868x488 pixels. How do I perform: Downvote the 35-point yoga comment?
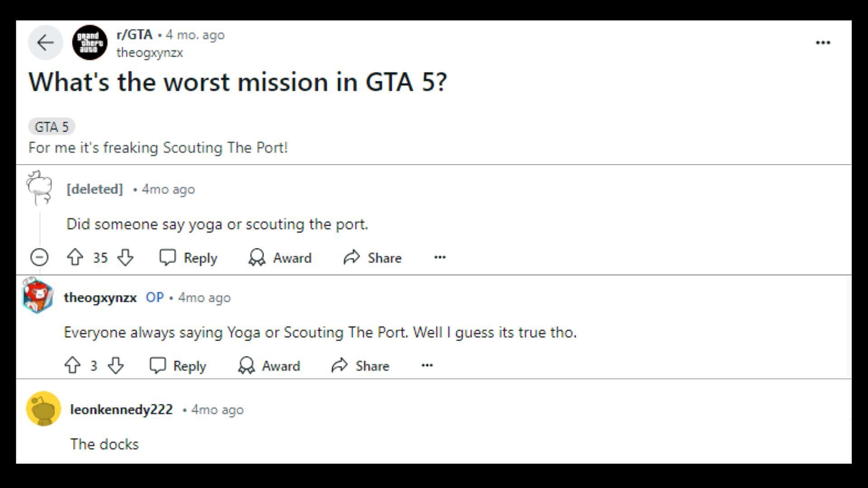[x=125, y=258]
